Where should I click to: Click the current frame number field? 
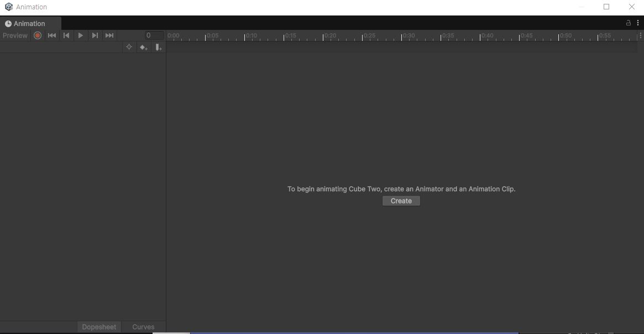[154, 35]
